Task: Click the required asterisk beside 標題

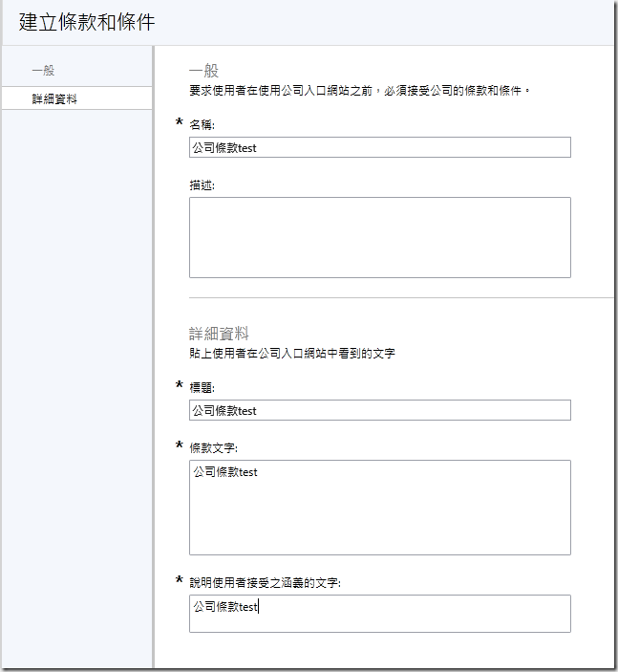Action: click(x=180, y=386)
